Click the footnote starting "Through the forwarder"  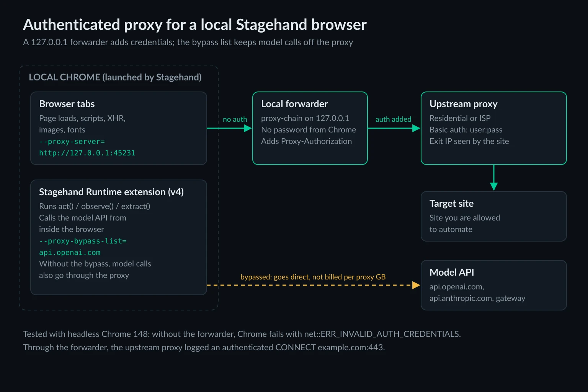point(204,347)
